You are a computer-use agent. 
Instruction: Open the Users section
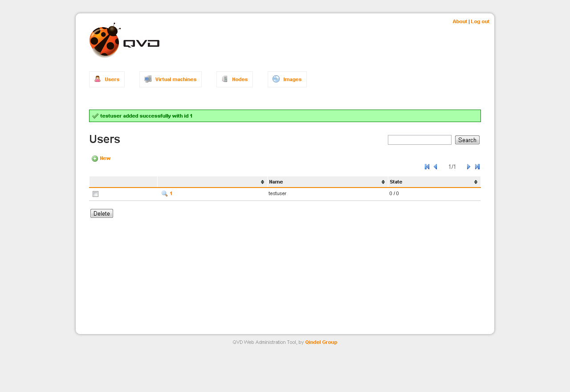107,79
